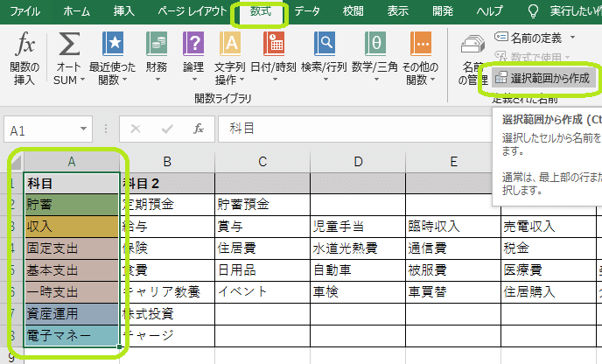Click Define Name (名前の定義) button
602x364 pixels.
[529, 38]
